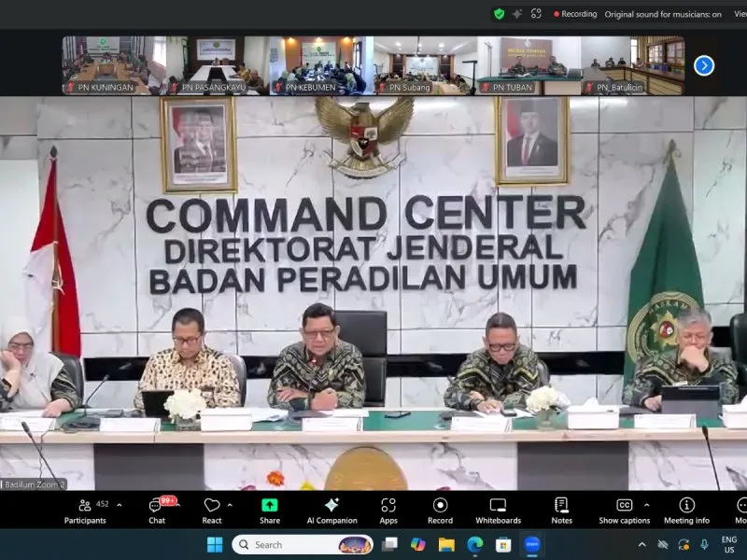The width and height of the screenshot is (747, 560).
Task: Select the PN TUBAN video thumbnail
Action: coord(529,65)
